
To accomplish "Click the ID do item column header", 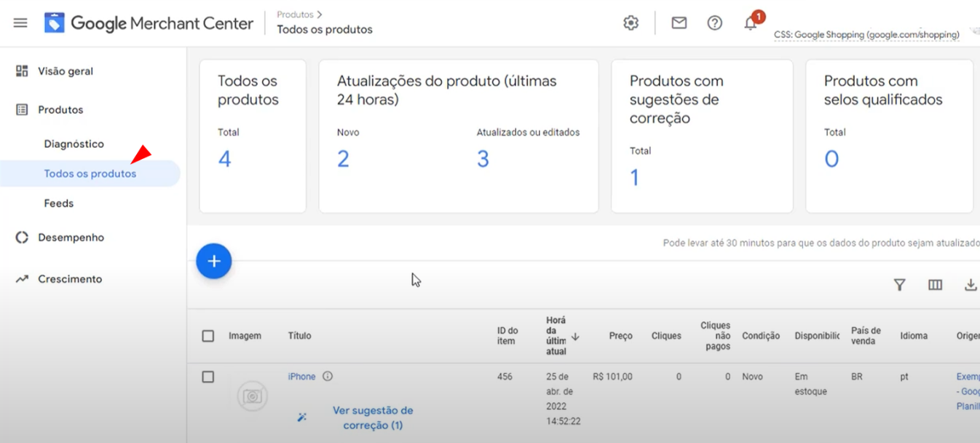I will pos(507,336).
